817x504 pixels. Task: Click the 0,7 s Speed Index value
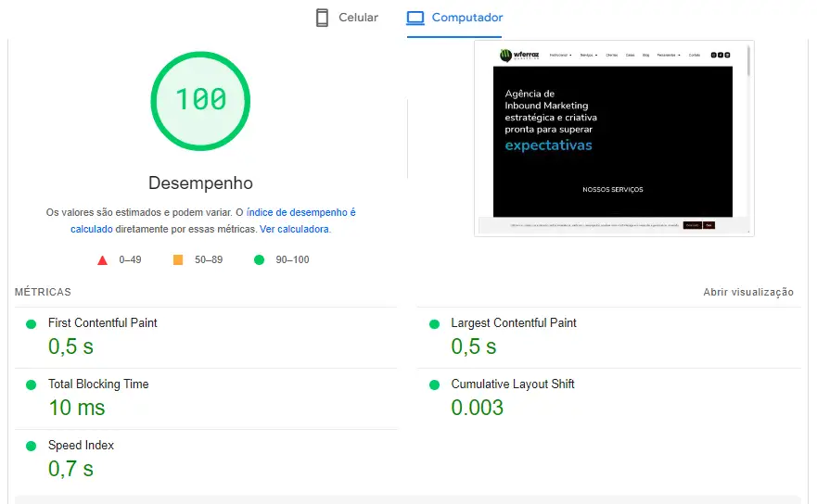click(70, 469)
